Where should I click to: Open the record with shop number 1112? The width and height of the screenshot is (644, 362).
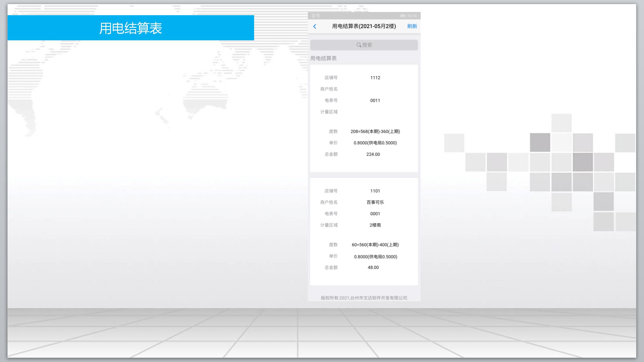point(375,78)
